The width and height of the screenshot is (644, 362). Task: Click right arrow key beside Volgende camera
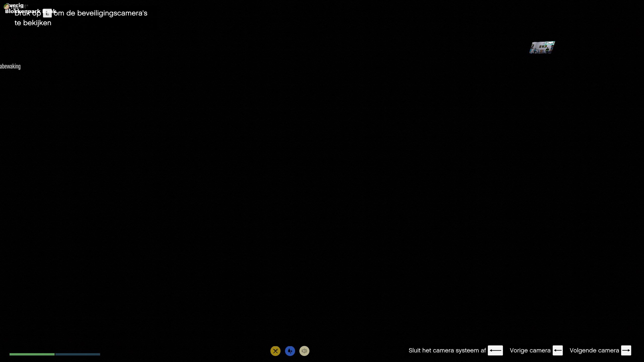coord(626,350)
